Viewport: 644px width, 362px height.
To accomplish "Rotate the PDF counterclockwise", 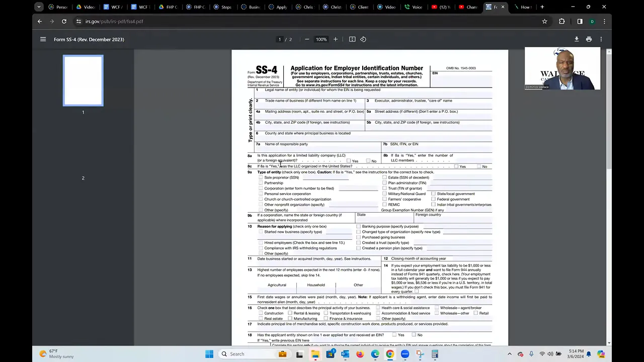I will click(363, 39).
